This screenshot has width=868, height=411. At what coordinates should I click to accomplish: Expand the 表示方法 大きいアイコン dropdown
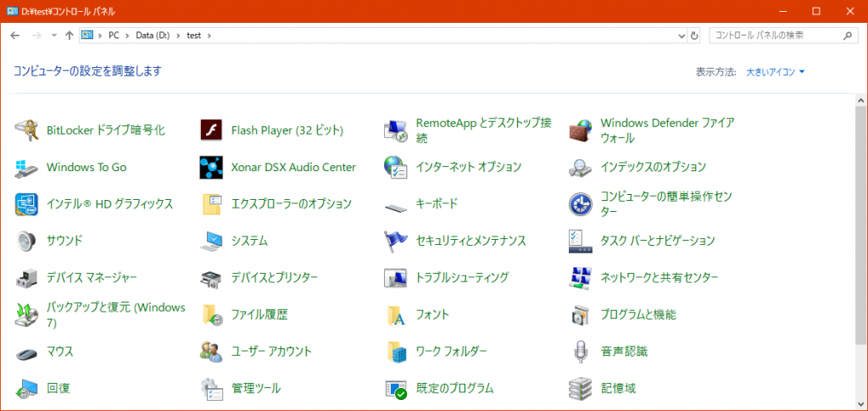click(x=775, y=72)
